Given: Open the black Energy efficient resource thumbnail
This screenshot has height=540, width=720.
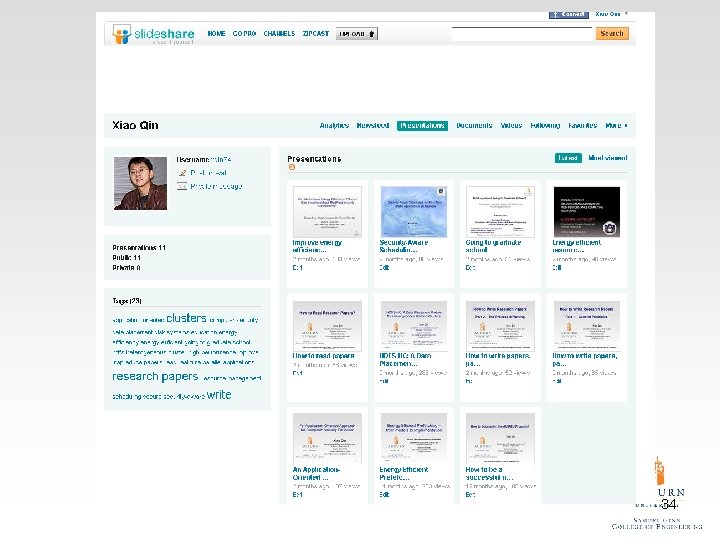Looking at the screenshot, I should click(x=587, y=212).
